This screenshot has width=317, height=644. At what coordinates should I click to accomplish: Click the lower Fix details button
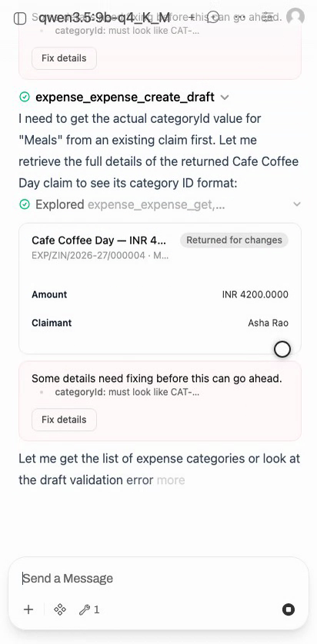coord(64,420)
